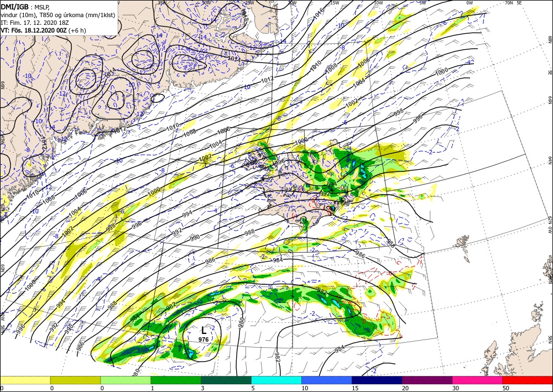Image resolution: width=553 pixels, height=392 pixels.
Task: Select the red legend color segment
Action: coord(528,380)
